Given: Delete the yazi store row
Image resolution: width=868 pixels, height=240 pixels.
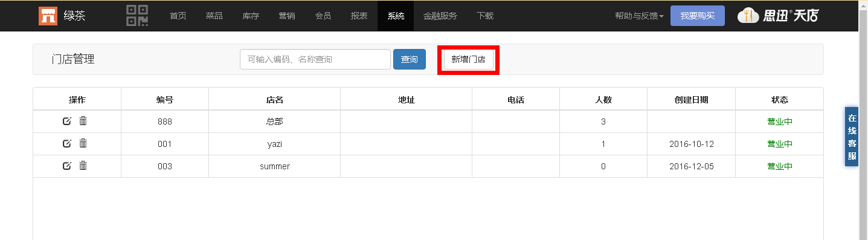Looking at the screenshot, I should [83, 143].
